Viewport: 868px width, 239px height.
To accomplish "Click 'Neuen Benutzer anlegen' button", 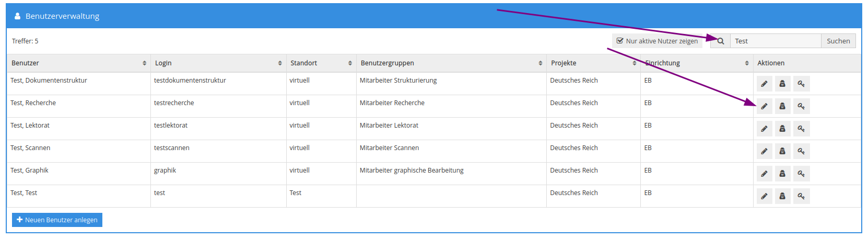I will 57,220.
